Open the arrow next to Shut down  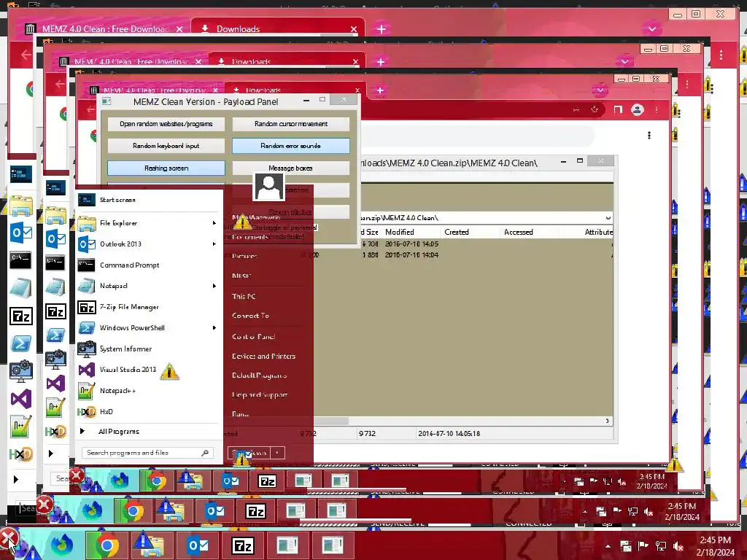(x=277, y=452)
